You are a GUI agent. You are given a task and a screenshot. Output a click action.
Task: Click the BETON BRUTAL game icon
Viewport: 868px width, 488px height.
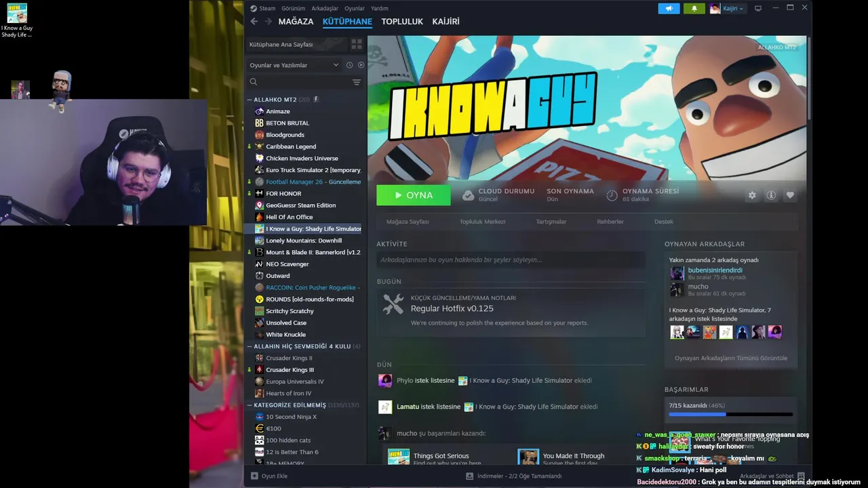coord(259,123)
